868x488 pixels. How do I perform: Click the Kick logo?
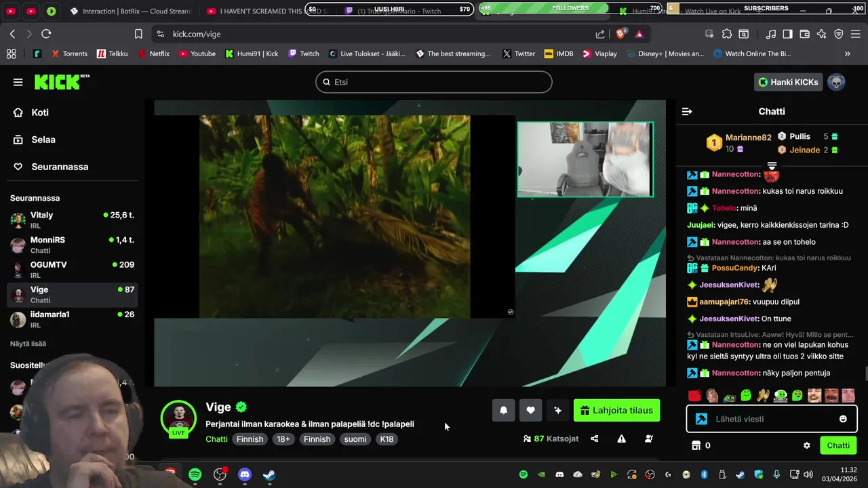tap(62, 82)
